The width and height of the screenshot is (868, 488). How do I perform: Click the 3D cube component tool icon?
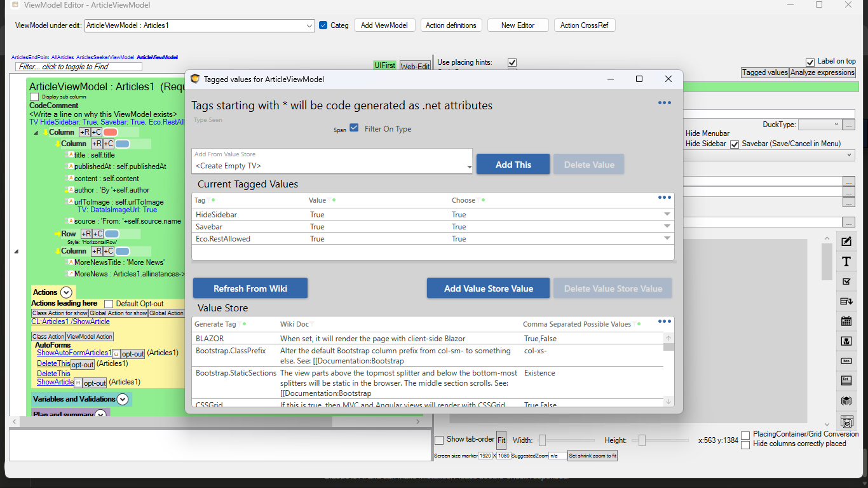[x=846, y=401]
